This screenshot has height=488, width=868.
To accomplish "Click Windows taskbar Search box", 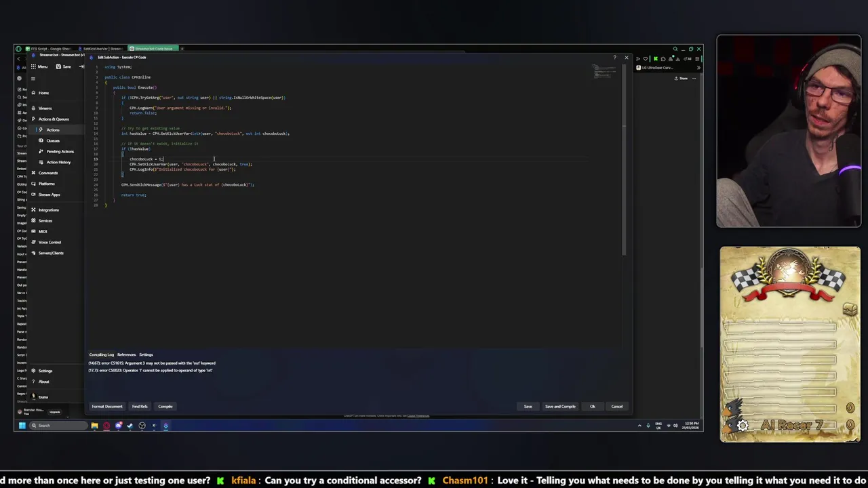I will [x=59, y=426].
